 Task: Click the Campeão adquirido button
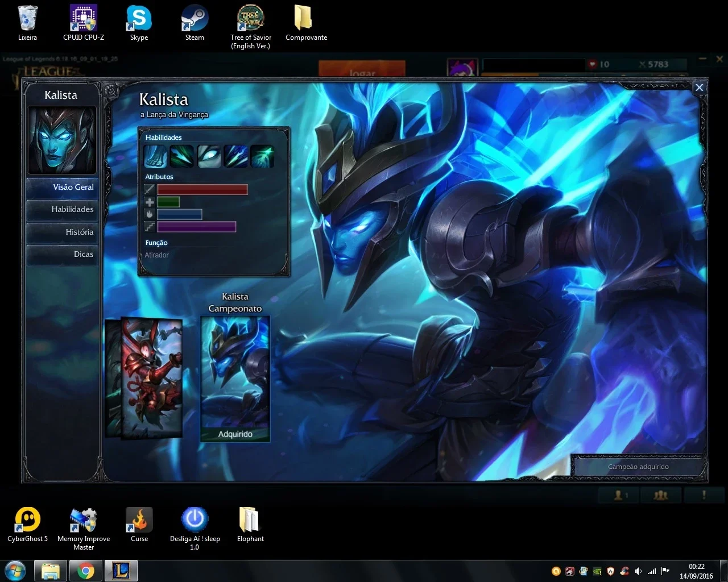coord(638,467)
